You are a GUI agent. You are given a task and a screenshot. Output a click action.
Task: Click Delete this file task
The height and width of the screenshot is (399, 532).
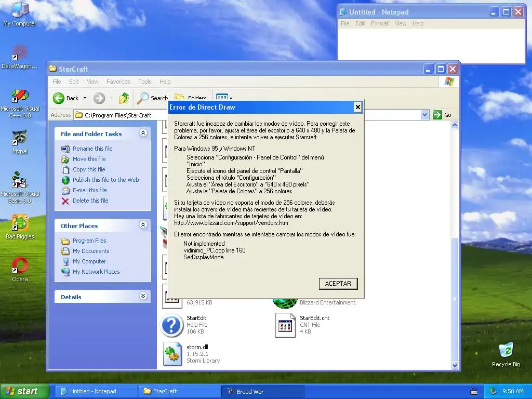(x=90, y=201)
